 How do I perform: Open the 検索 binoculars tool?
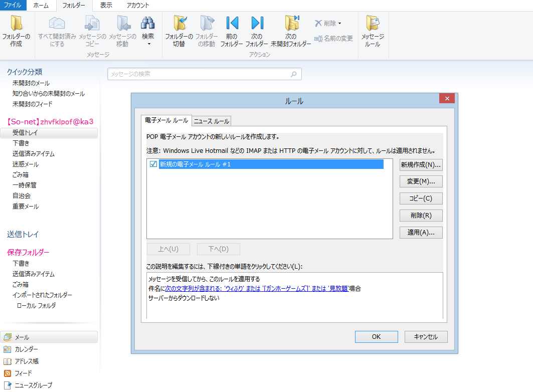148,23
